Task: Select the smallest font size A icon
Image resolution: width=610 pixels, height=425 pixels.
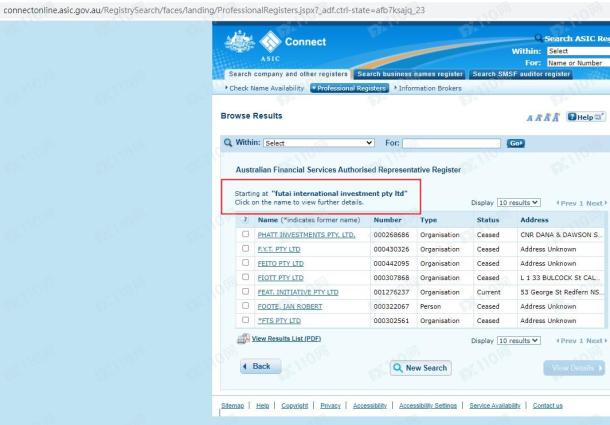Action: point(529,118)
